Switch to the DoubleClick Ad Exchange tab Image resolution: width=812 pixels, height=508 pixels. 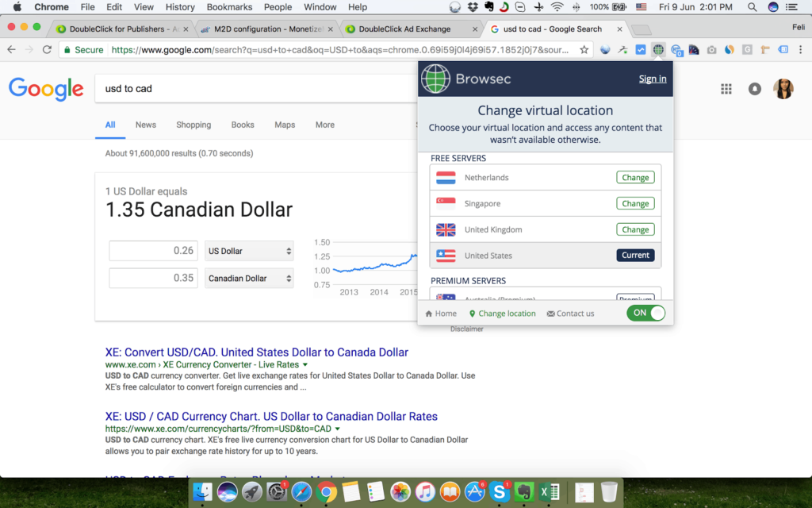[x=404, y=29]
